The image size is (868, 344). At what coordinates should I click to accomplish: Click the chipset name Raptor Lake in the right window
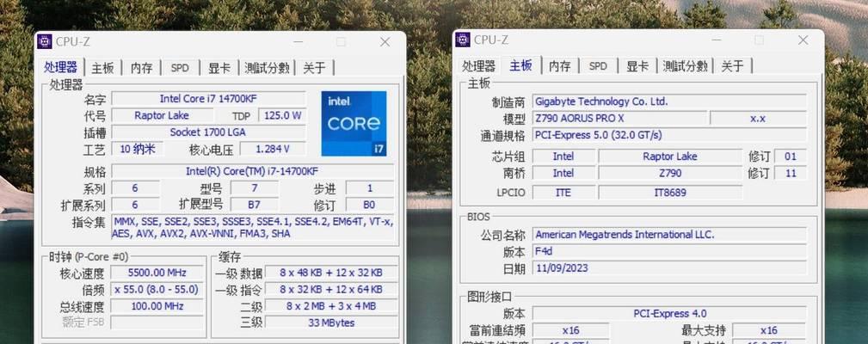point(670,157)
